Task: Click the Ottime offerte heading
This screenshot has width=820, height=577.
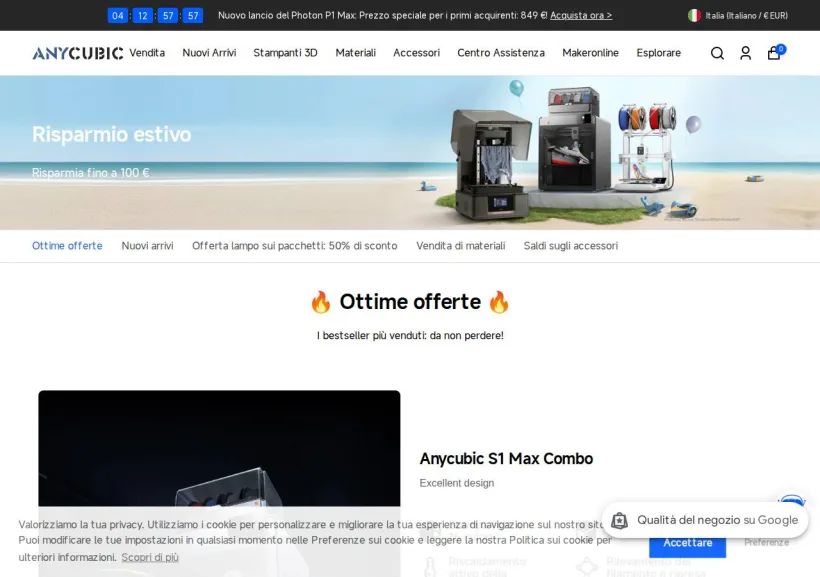Action: coord(410,302)
